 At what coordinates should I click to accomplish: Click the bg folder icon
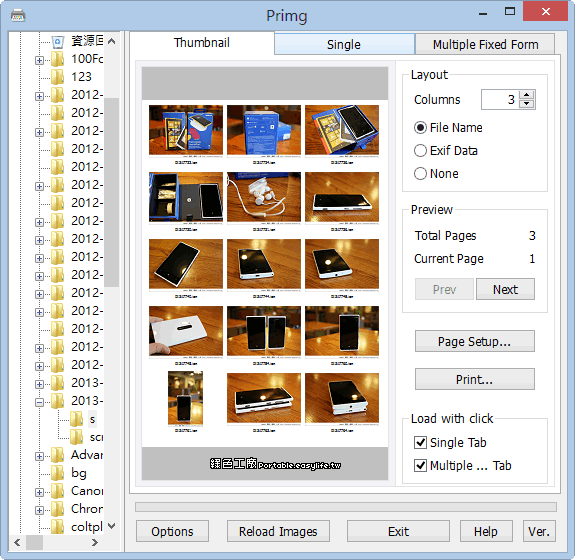point(58,473)
